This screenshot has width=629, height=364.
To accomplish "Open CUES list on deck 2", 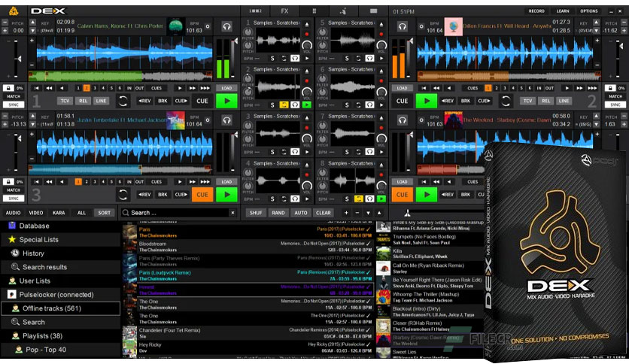I will 473,88.
